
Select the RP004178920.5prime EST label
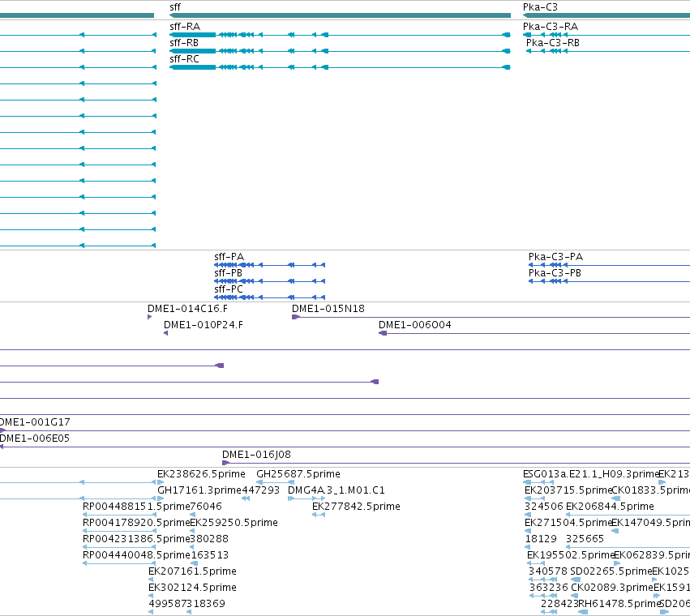[x=136, y=523]
